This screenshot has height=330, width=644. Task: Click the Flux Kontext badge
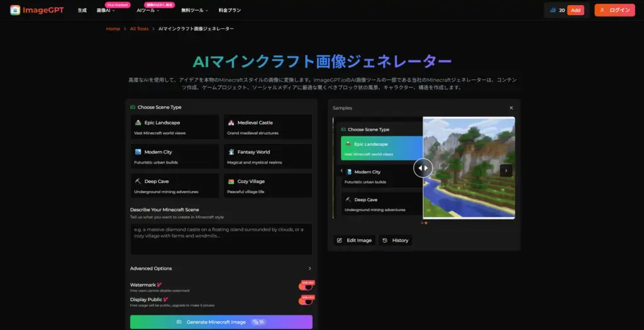tap(118, 5)
